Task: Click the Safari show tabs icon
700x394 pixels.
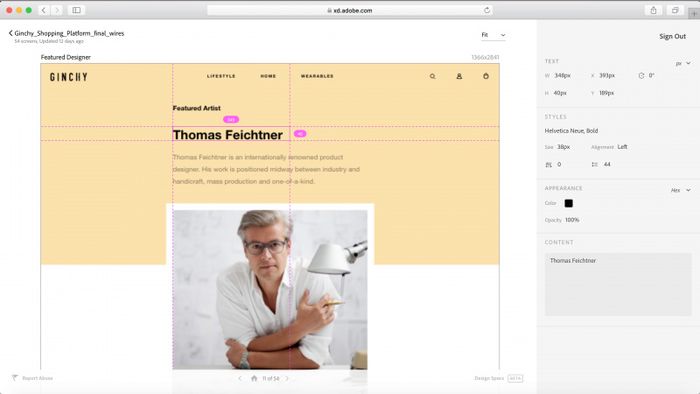Action: [675, 10]
